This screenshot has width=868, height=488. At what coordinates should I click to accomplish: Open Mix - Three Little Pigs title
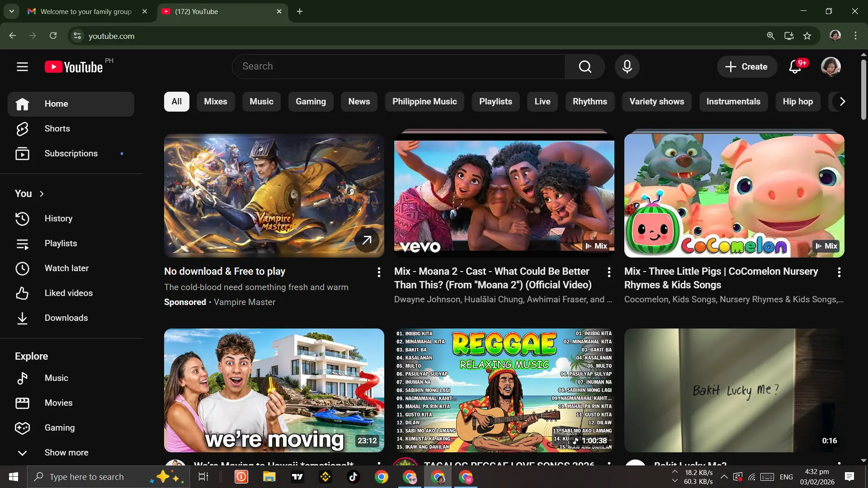[721, 278]
